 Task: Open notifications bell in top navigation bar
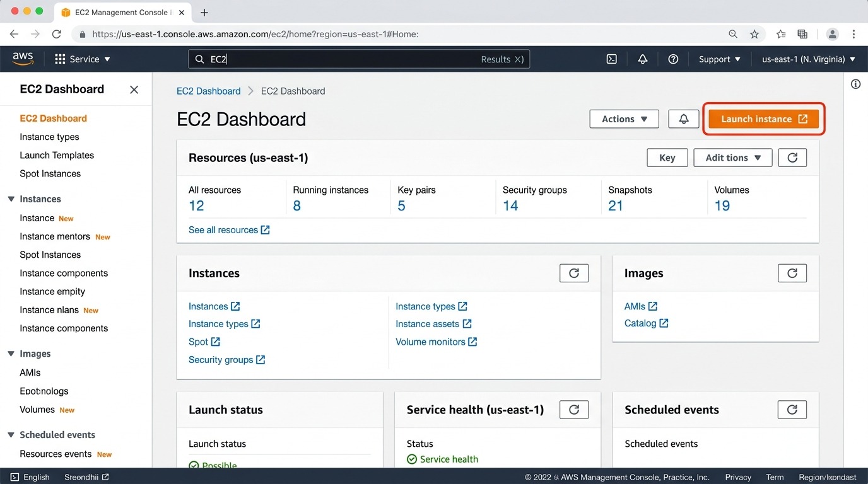643,59
